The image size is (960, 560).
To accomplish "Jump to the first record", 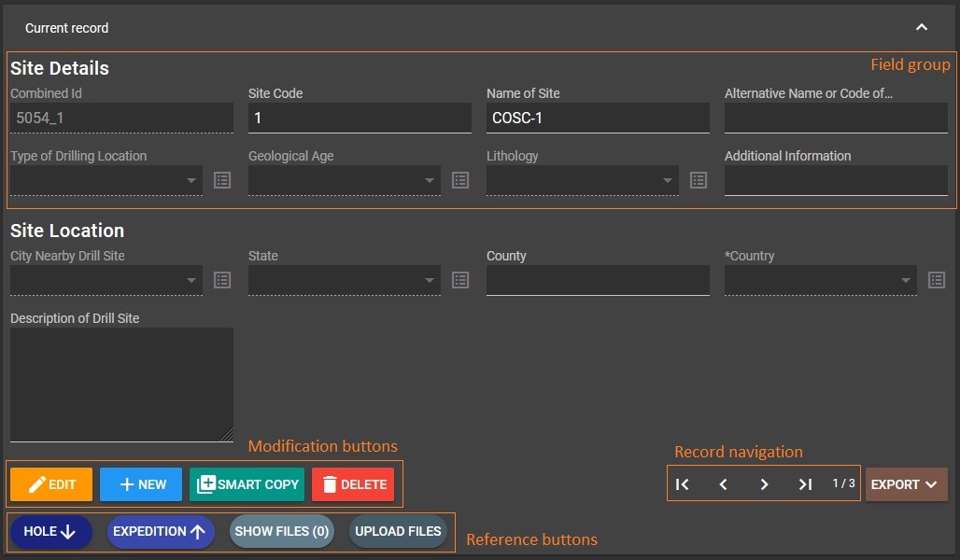I will point(682,483).
